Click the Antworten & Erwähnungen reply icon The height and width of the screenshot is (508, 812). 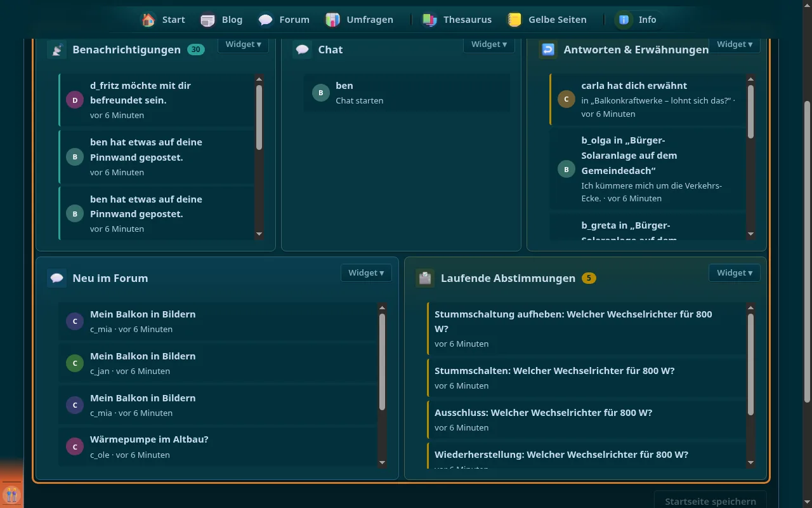tap(548, 50)
